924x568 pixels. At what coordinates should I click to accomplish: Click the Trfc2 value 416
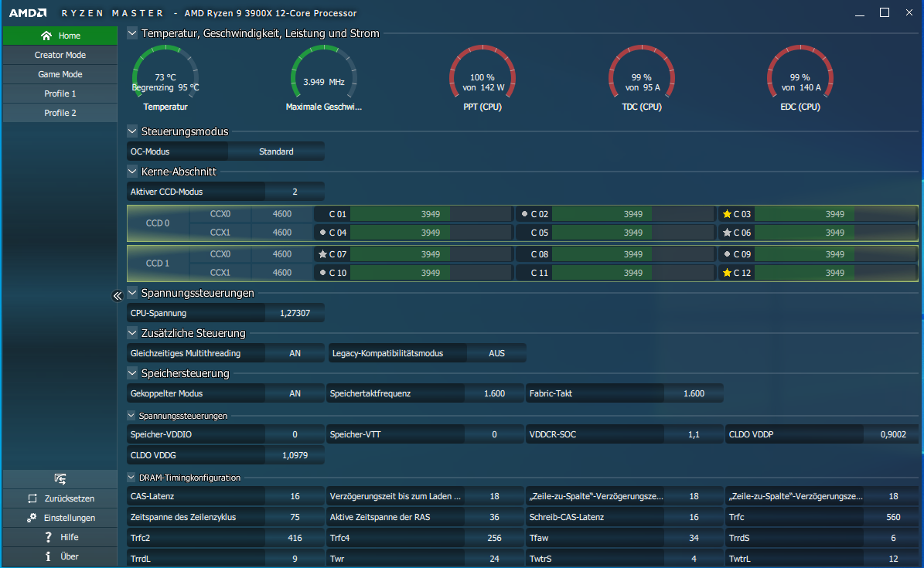(295, 538)
